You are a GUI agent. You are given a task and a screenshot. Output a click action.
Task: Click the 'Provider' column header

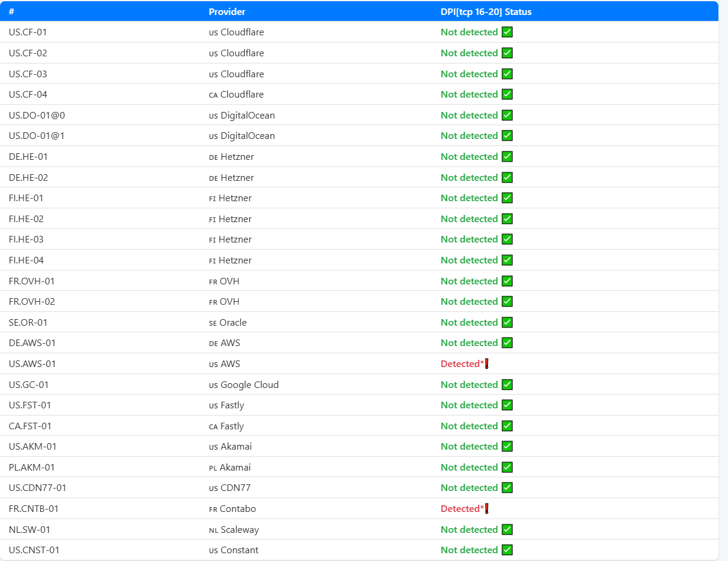pos(227,11)
